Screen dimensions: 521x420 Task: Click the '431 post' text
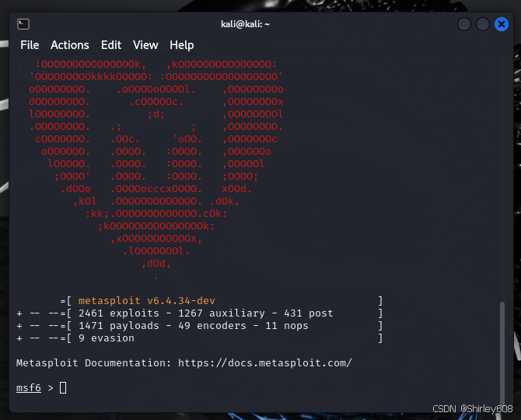click(309, 313)
